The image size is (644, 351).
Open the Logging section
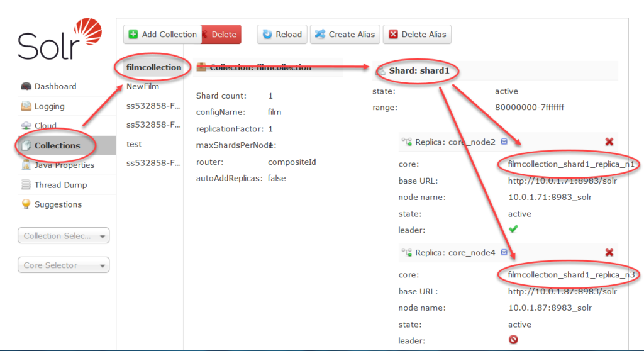click(49, 106)
